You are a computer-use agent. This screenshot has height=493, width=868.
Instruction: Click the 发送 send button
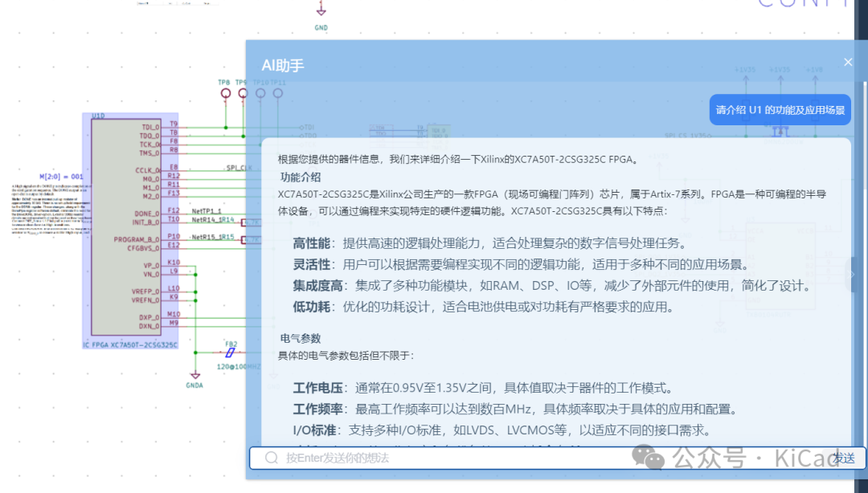point(844,458)
